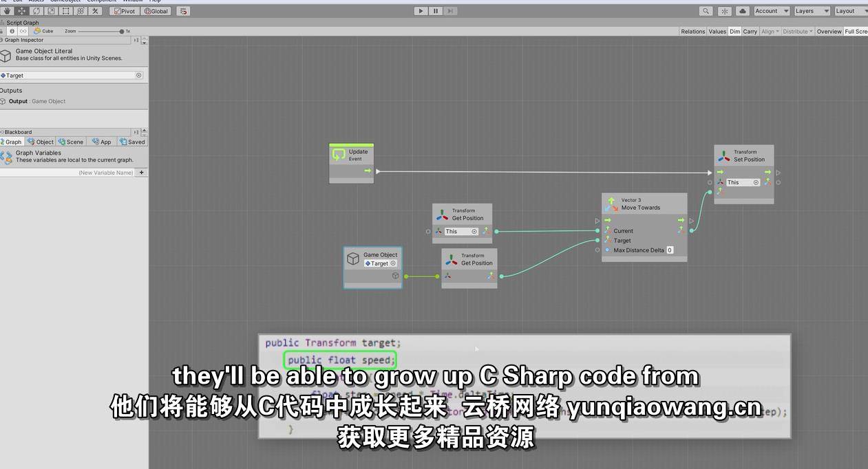Click Update event node icon

click(x=338, y=155)
